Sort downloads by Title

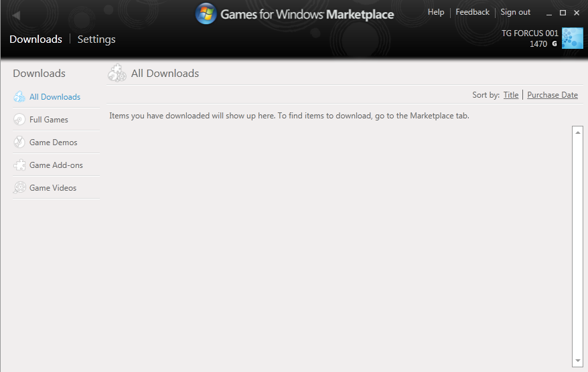click(511, 95)
